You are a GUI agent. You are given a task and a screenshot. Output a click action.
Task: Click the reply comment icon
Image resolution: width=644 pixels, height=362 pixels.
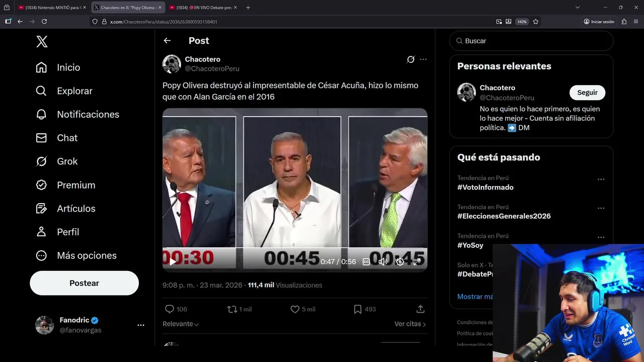pos(170,309)
